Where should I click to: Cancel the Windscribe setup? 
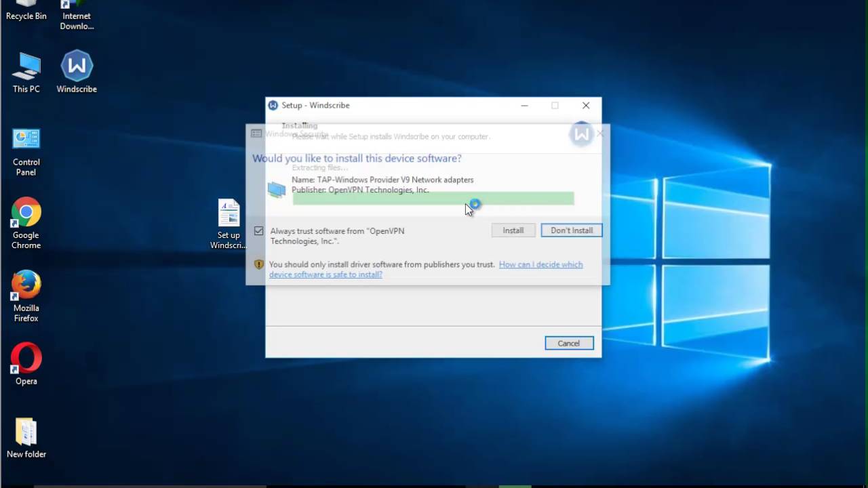pos(569,343)
